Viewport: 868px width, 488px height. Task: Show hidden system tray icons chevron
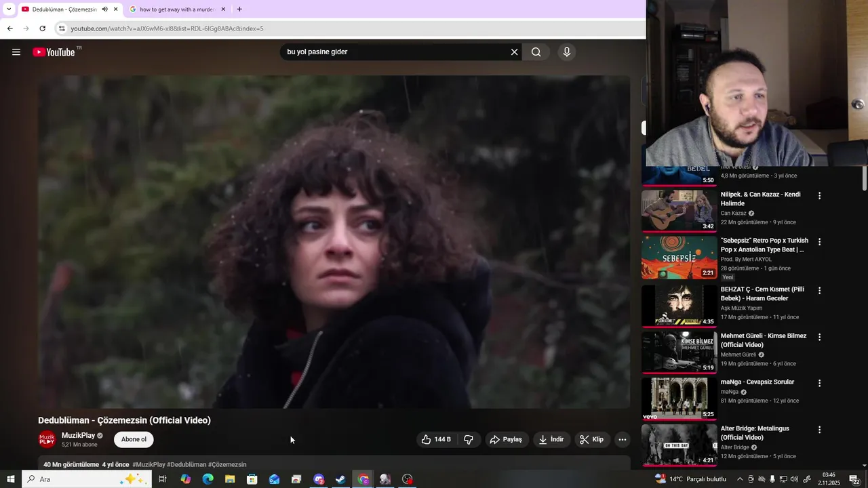tap(740, 479)
